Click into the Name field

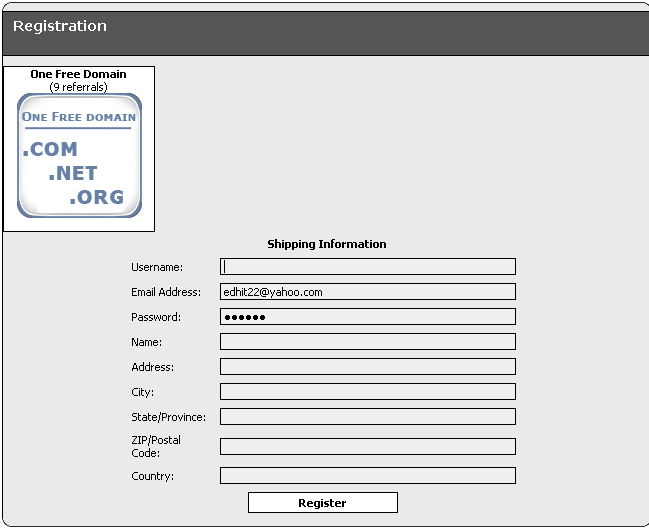click(368, 342)
